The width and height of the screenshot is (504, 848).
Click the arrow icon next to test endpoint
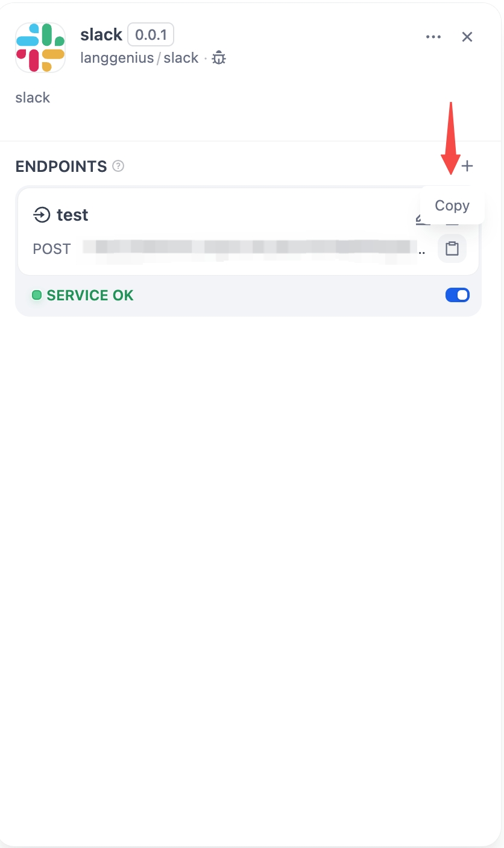coord(41,215)
